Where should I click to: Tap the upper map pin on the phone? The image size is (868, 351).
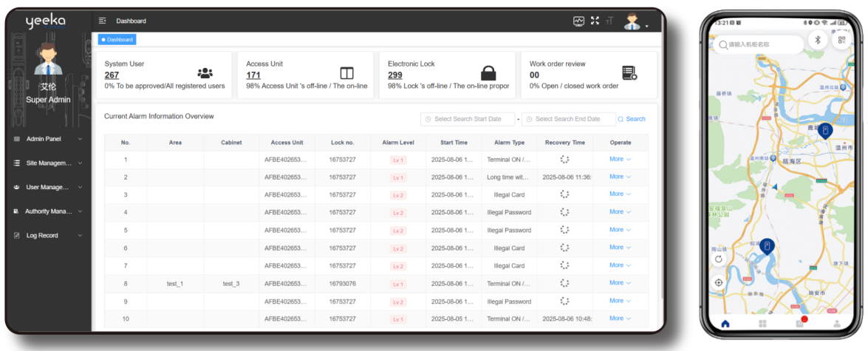point(825,132)
